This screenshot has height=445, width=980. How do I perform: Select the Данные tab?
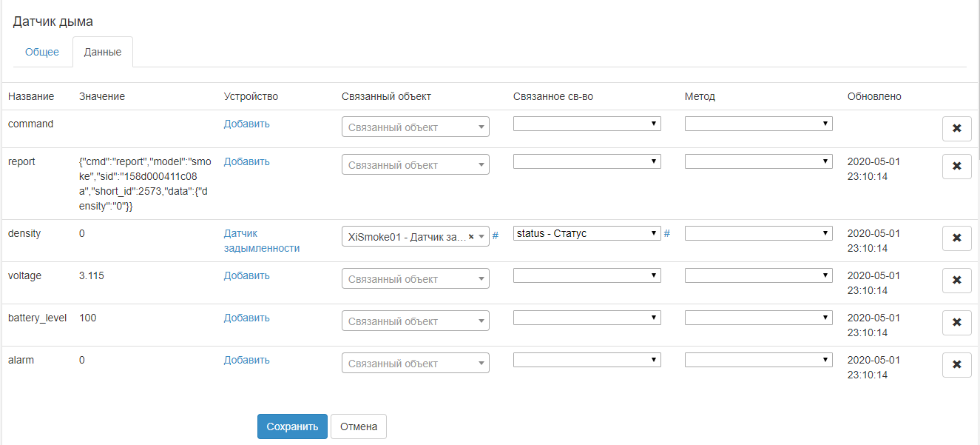(x=103, y=53)
